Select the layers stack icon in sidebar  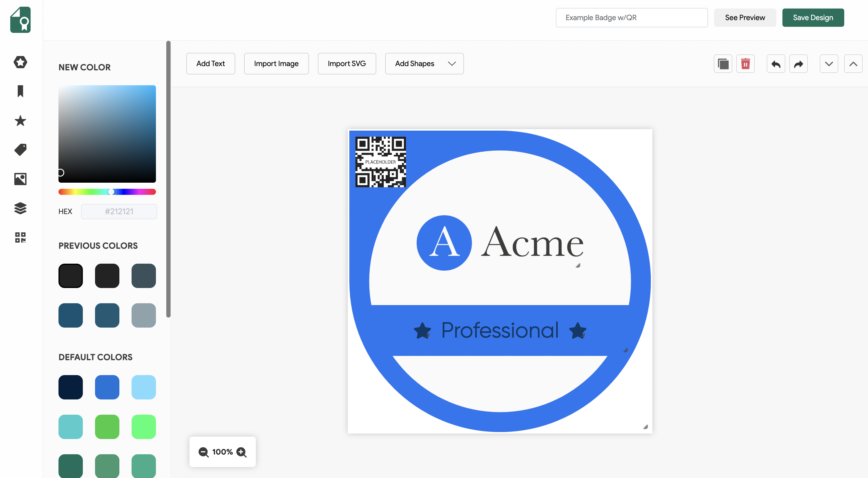pos(21,208)
